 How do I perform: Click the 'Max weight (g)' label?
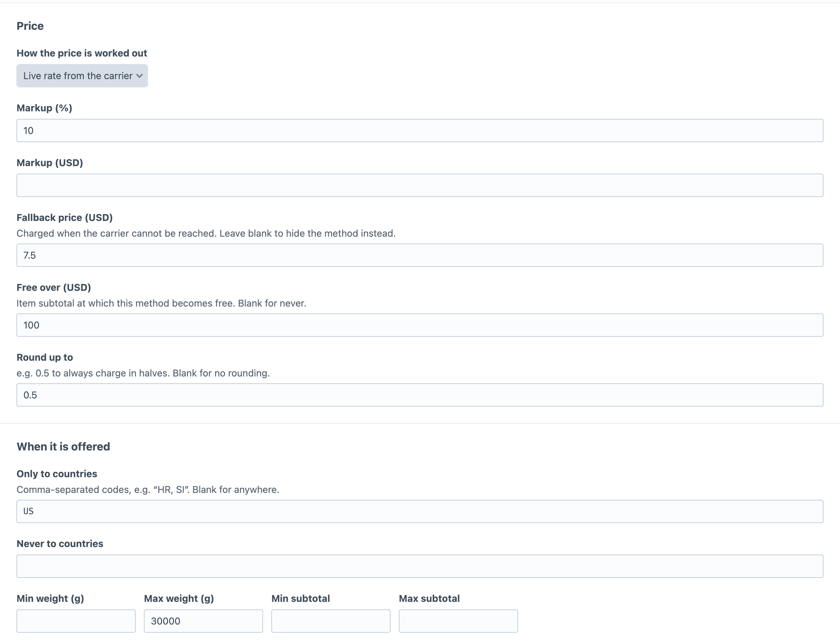click(179, 598)
